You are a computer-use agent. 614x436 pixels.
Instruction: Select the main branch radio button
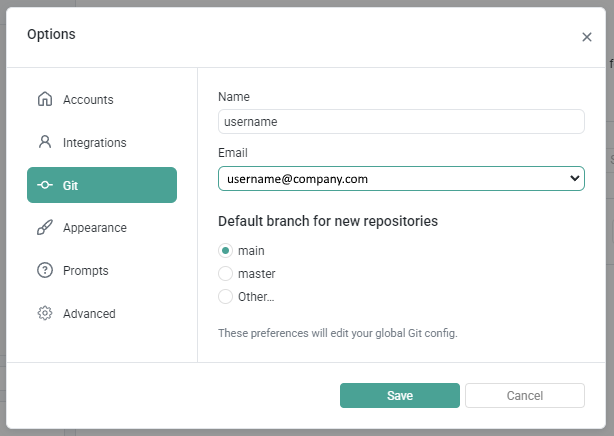tap(226, 250)
